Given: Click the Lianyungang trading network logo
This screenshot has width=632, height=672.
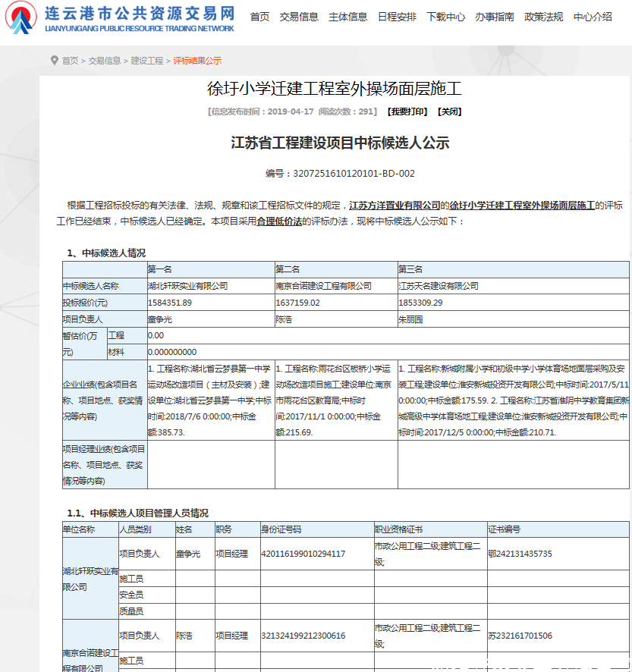Looking at the screenshot, I should (x=119, y=18).
